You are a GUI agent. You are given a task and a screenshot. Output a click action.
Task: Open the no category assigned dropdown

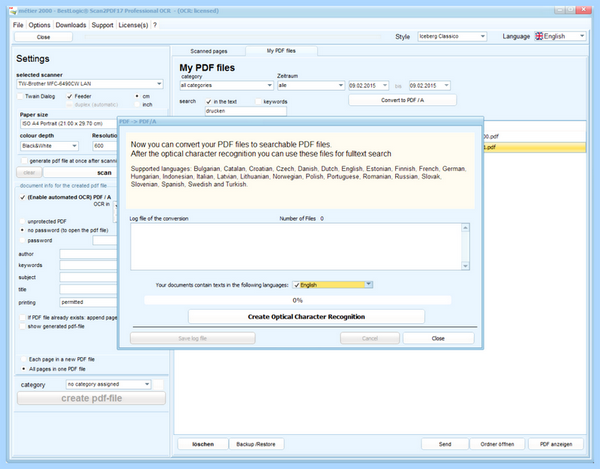109,384
